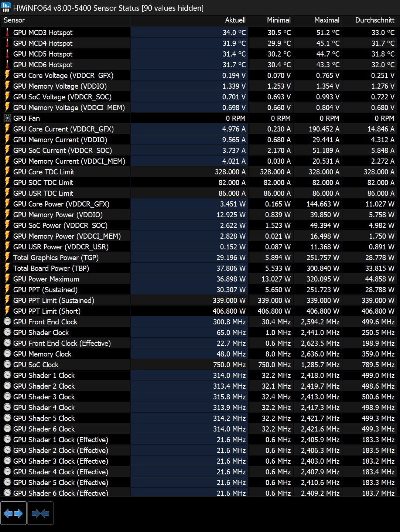Image resolution: width=400 pixels, height=532 pixels.
Task: Click lightning icon beside GPU Power Maximum
Action: coord(7,279)
